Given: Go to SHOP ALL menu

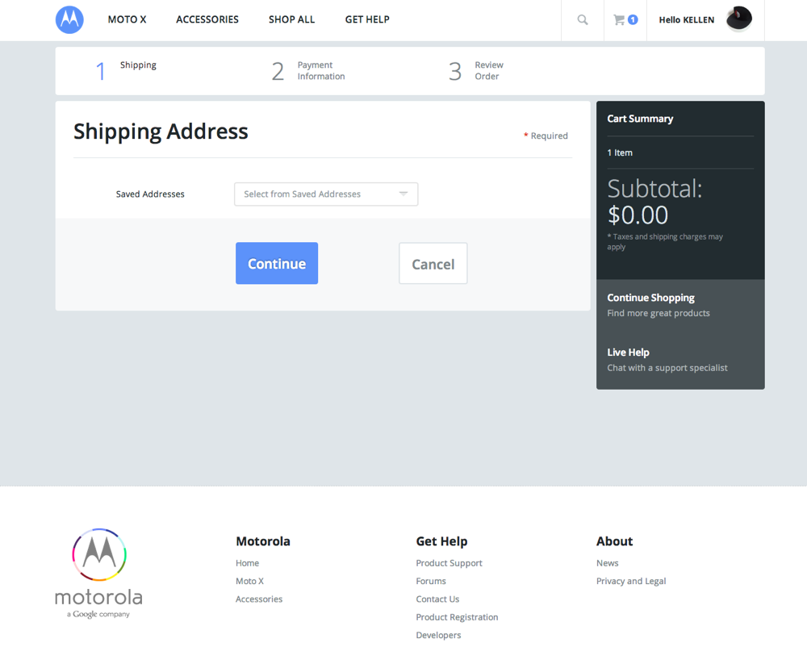Looking at the screenshot, I should coord(291,19).
